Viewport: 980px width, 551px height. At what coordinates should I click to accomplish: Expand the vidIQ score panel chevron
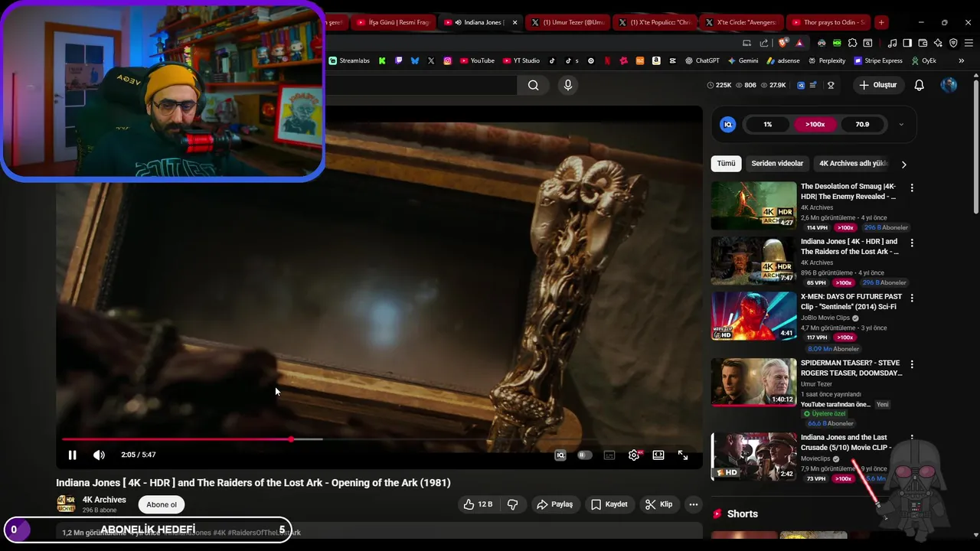(x=901, y=124)
